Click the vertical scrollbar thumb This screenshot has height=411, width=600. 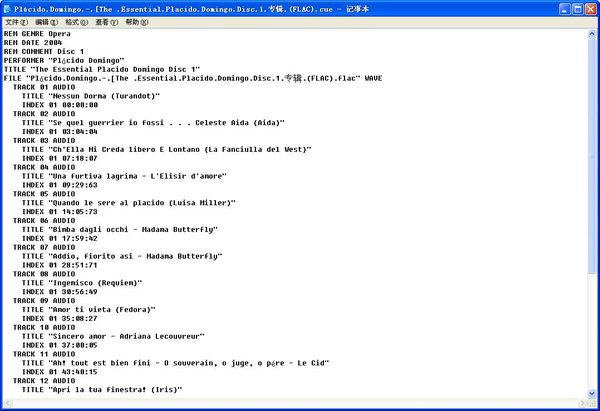coord(592,156)
